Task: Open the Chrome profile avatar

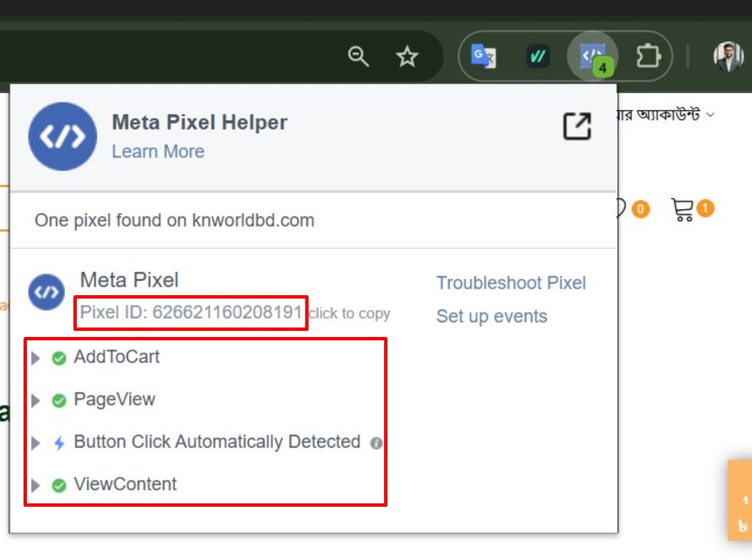Action: point(728,57)
